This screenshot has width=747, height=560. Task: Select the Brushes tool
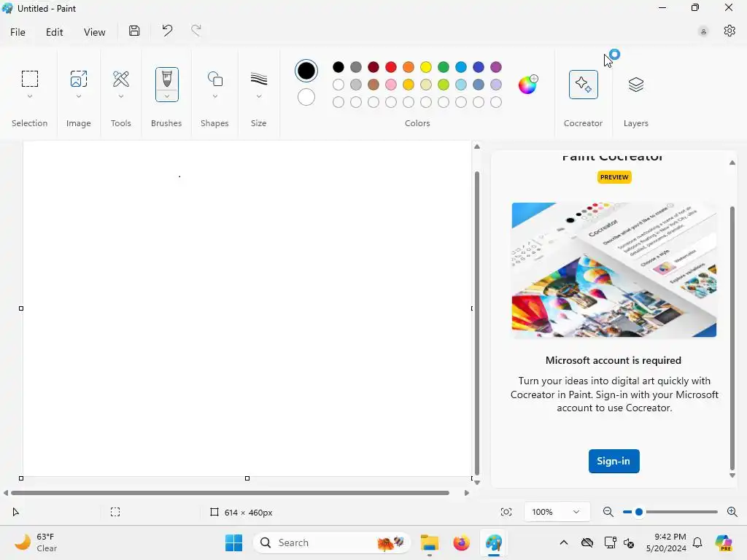[x=167, y=79]
